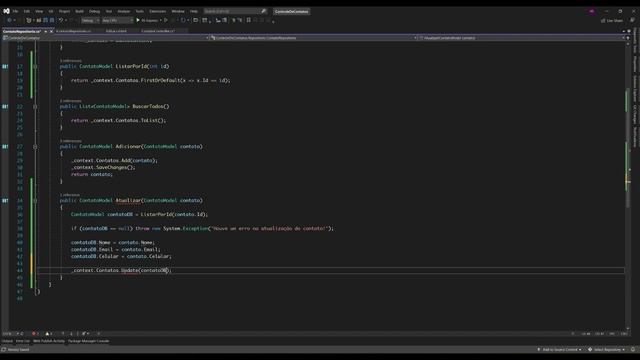Open the Output panel tab

point(7,341)
